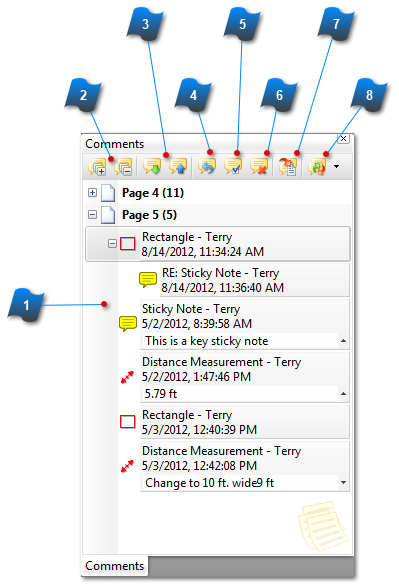Click the red rectangle icon of the 8/14/2012 comment

[128, 244]
